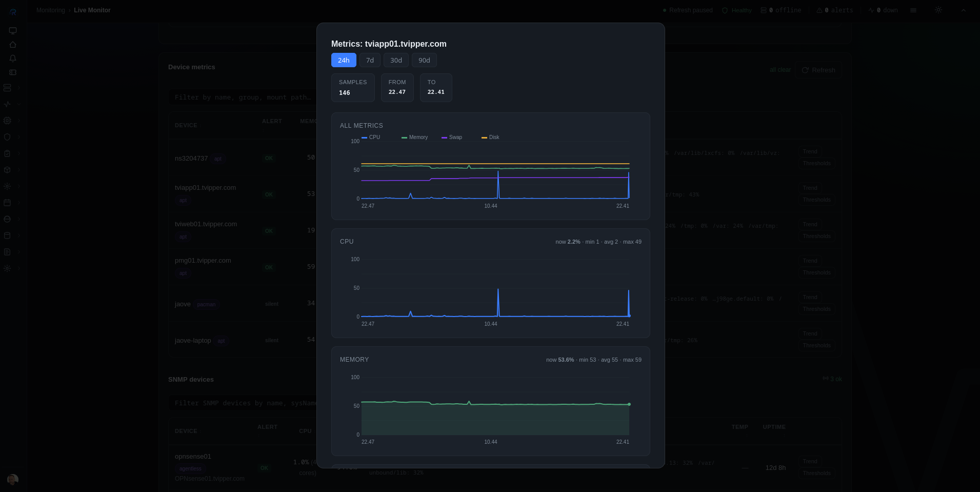Select the database cylinder sidebar icon
Viewport: 980px width, 492px height.
(x=7, y=235)
